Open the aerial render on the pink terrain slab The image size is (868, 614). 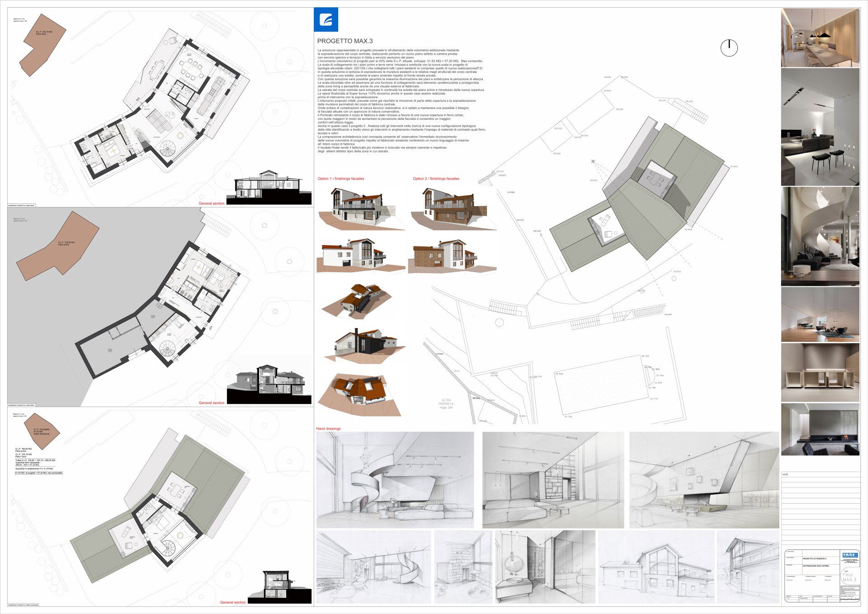click(x=357, y=301)
